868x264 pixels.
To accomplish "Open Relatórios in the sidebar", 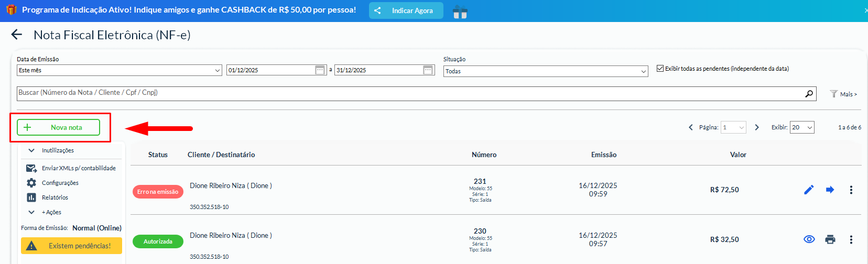I will [x=55, y=197].
